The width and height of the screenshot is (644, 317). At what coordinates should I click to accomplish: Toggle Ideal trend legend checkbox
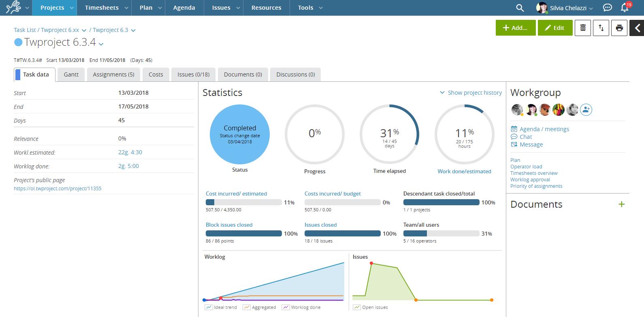coord(209,307)
